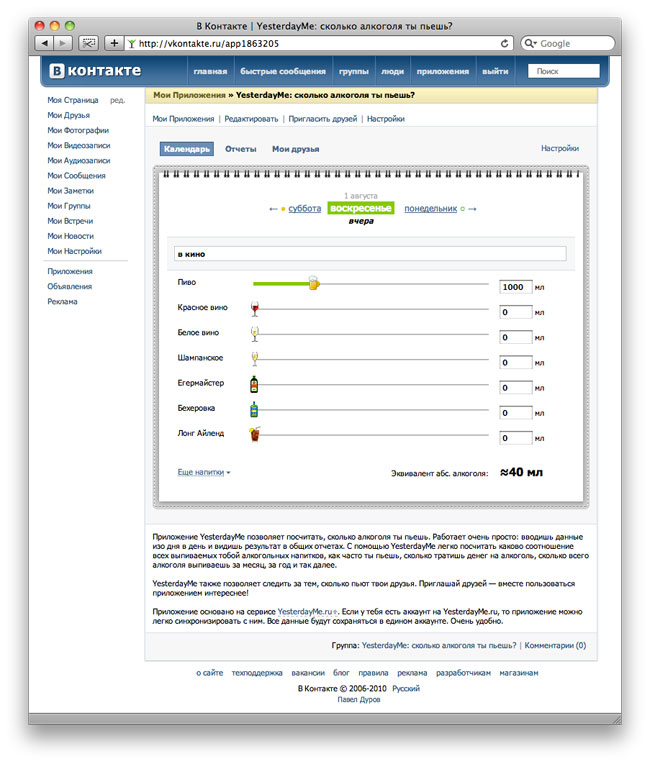This screenshot has height=764, width=650.
Task: Click the left arrow to previous day
Action: pyautogui.click(x=273, y=209)
